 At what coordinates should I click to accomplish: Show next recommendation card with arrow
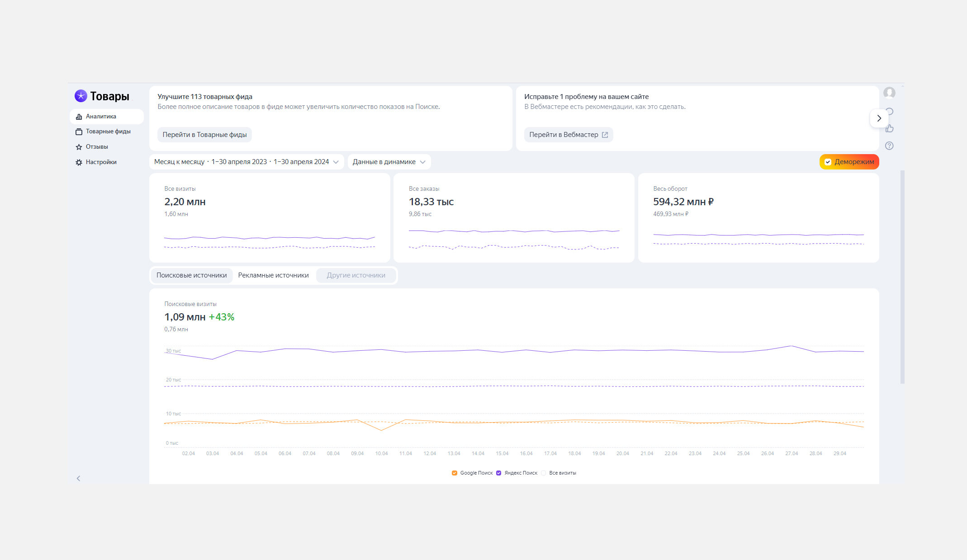coord(879,118)
